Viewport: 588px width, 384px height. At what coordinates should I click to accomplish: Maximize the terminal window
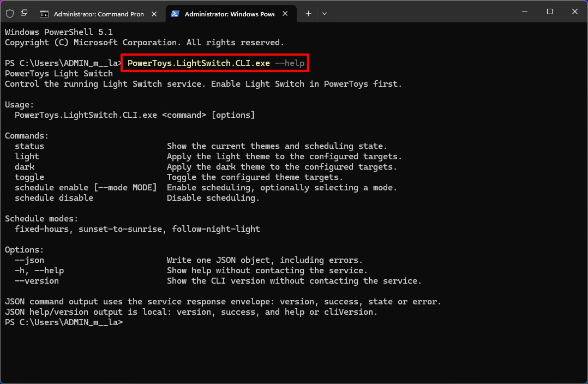coord(550,11)
